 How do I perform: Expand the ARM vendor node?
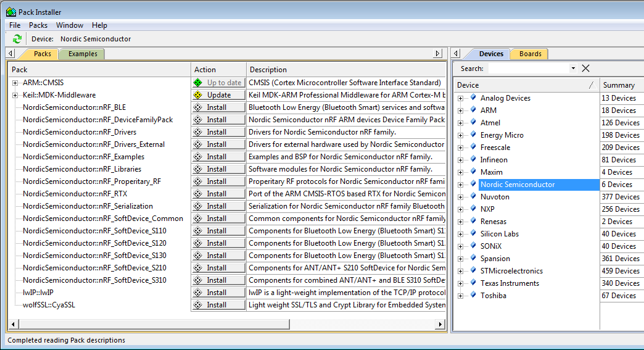460,110
